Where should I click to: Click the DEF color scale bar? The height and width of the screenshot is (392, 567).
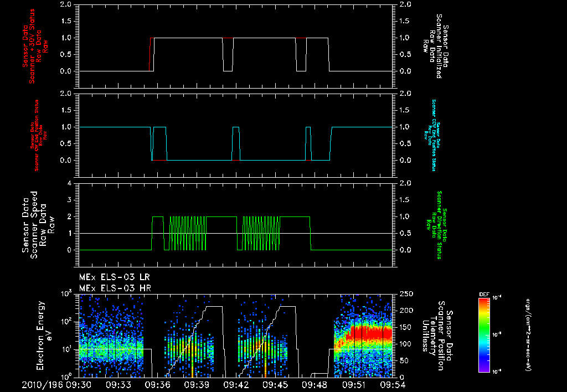[484, 335]
